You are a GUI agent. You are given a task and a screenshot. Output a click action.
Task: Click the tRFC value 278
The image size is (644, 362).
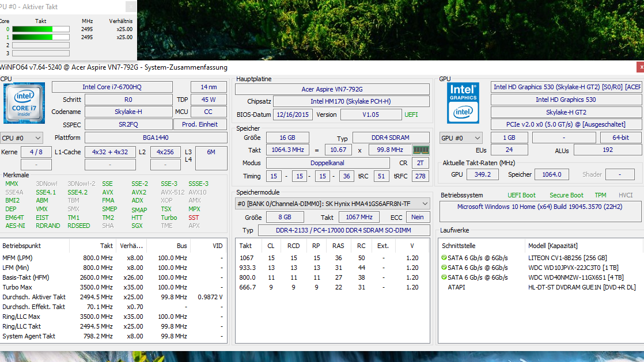click(x=420, y=176)
